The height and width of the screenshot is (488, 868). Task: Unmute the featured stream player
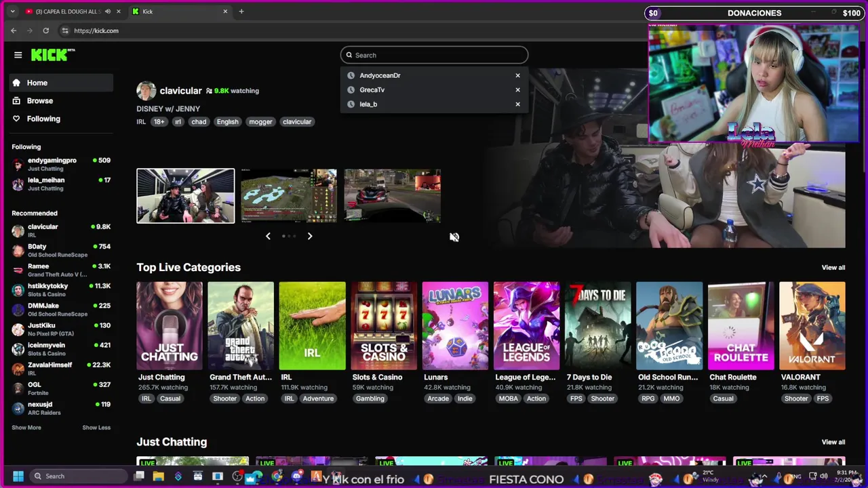click(x=454, y=237)
